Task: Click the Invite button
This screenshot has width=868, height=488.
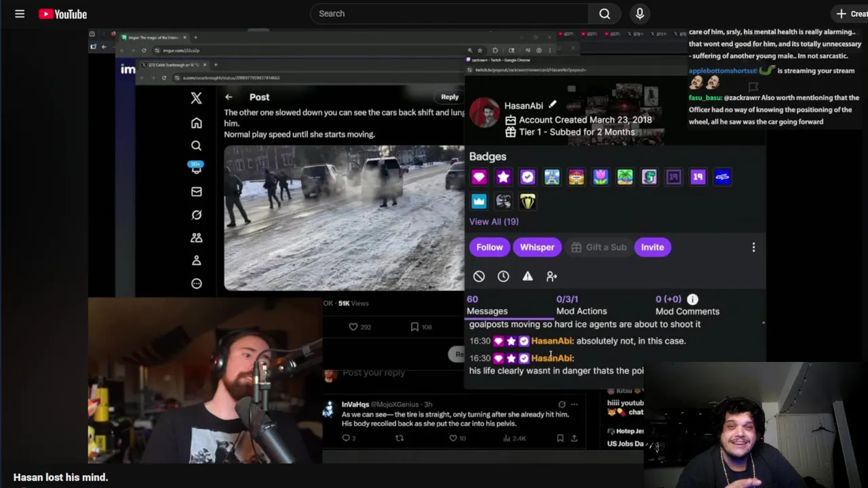Action: pyautogui.click(x=652, y=247)
